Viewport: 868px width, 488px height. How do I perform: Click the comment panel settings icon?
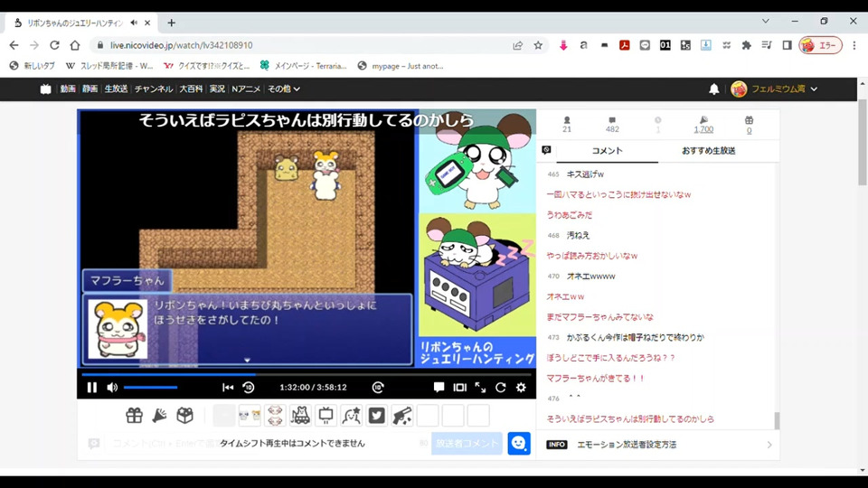(x=546, y=150)
